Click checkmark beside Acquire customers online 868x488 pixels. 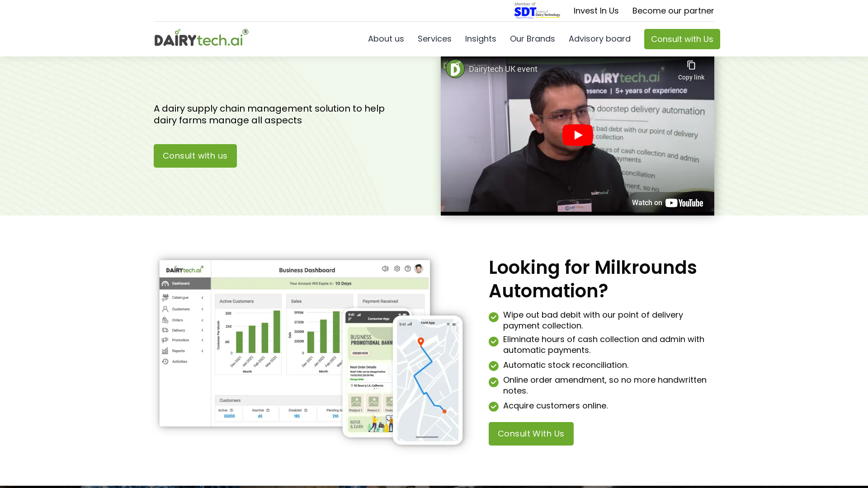[x=494, y=407]
